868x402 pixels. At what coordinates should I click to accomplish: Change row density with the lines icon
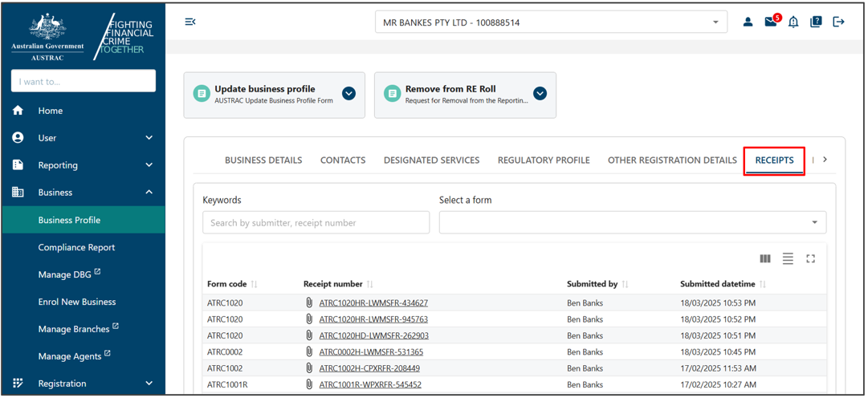(x=788, y=258)
